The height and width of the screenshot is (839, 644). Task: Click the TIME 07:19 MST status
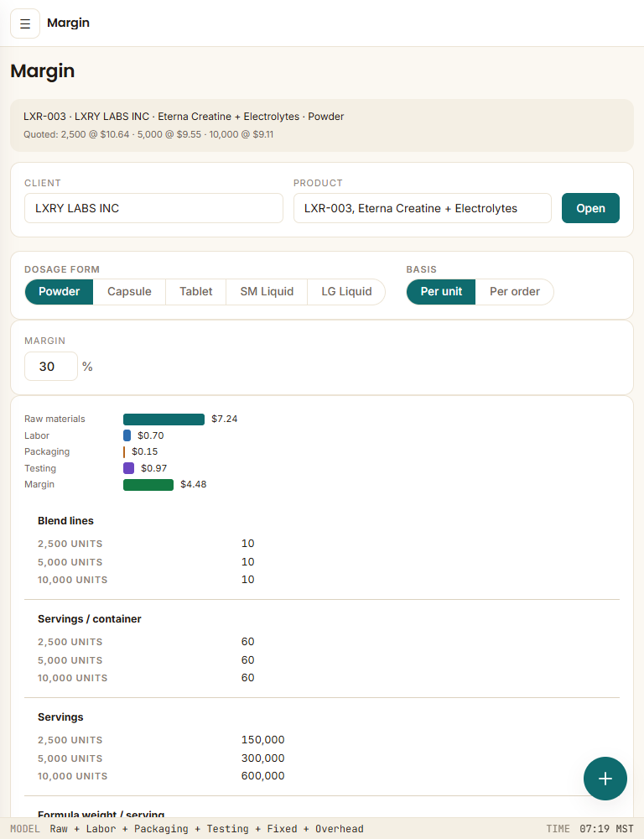[589, 829]
